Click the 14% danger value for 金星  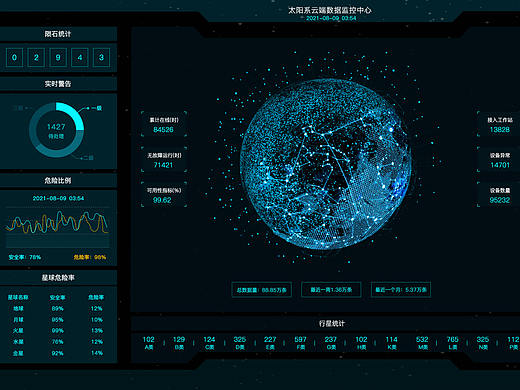click(97, 353)
